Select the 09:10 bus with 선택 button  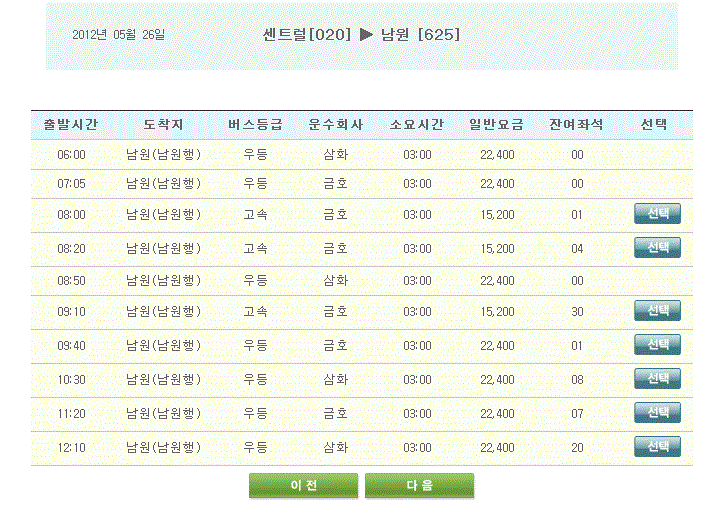coord(657,310)
